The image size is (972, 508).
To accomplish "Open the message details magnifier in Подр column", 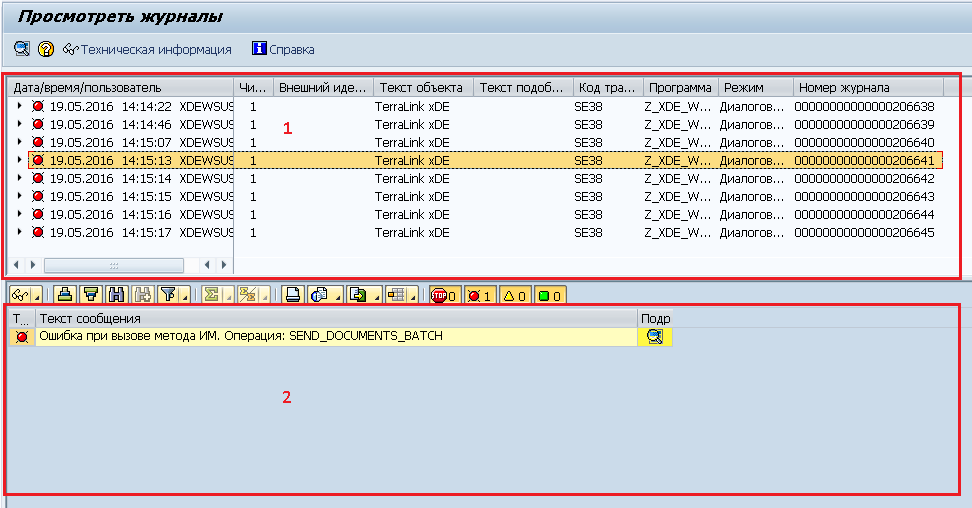I will pyautogui.click(x=655, y=337).
